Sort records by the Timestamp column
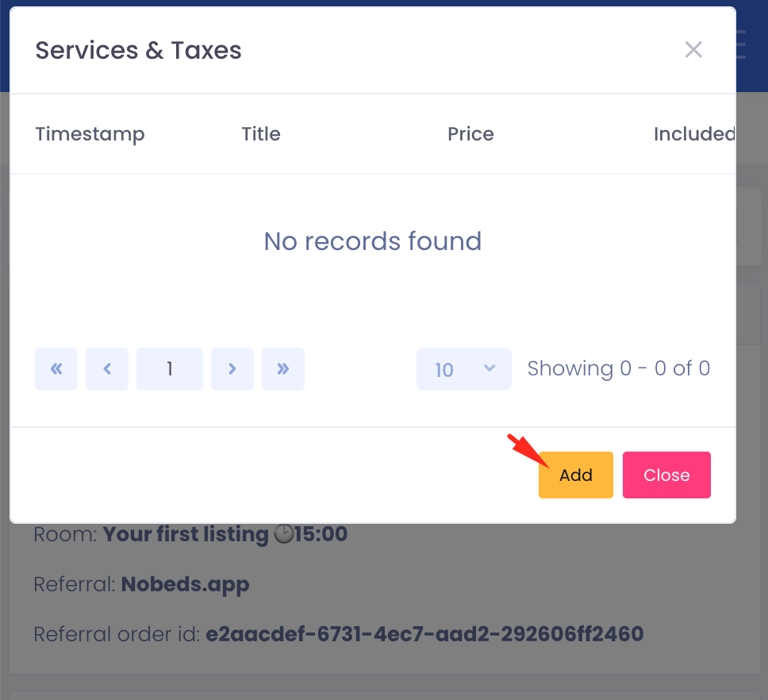 (x=90, y=133)
